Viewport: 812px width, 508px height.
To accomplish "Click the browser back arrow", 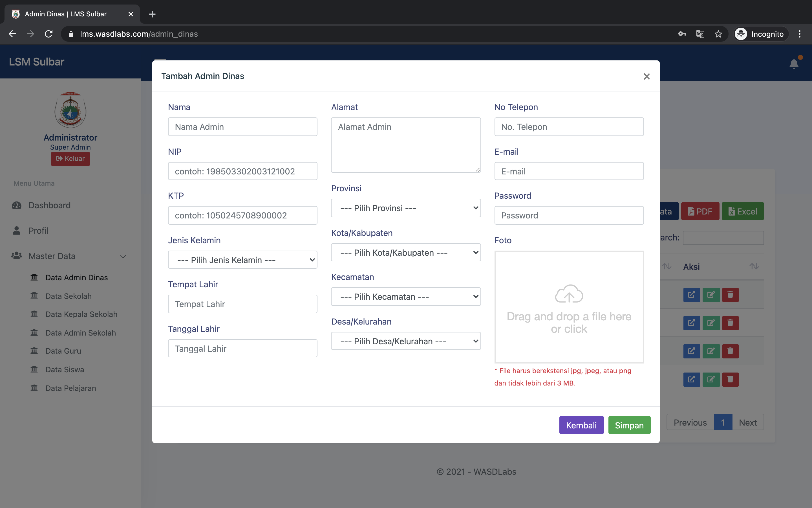I will (12, 34).
